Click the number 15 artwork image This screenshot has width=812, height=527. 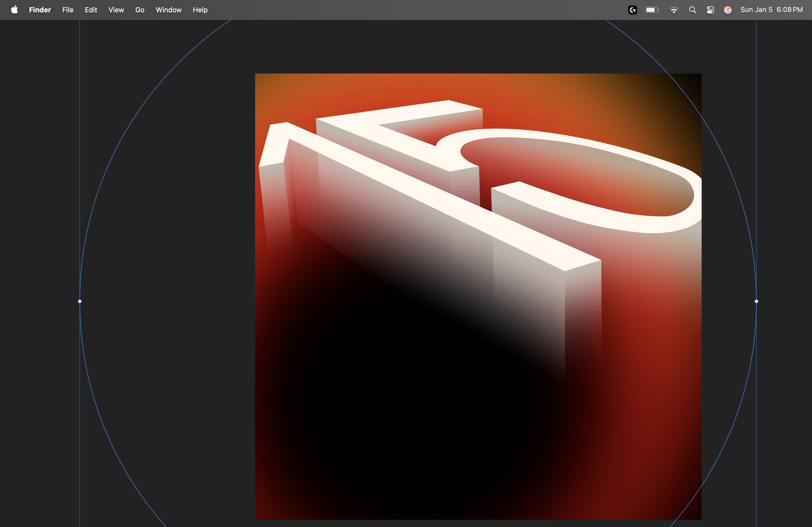tap(478, 297)
